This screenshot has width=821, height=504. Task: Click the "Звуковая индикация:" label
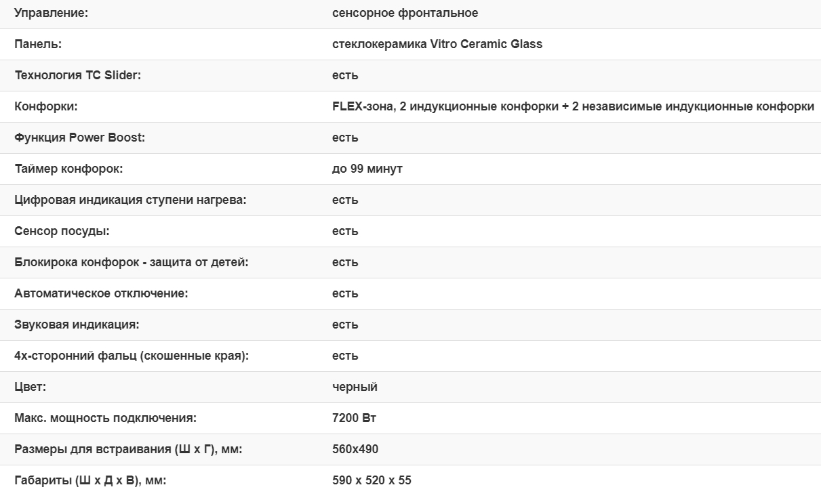click(77, 324)
